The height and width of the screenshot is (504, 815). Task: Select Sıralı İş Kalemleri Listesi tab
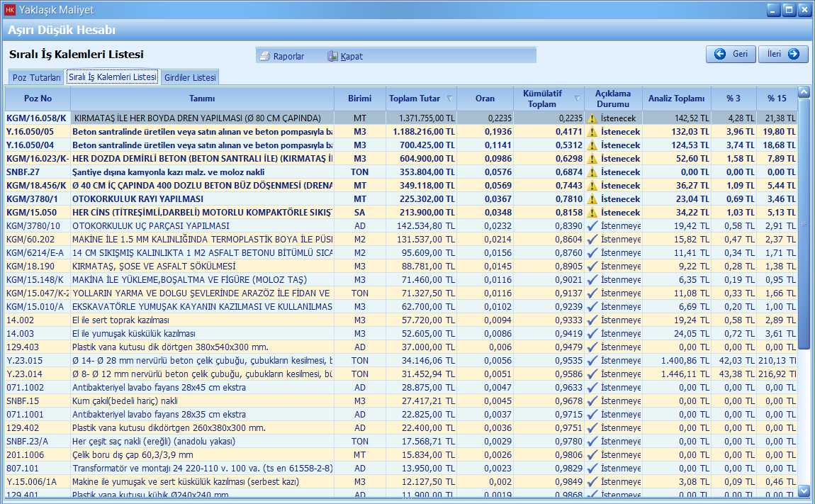point(112,77)
